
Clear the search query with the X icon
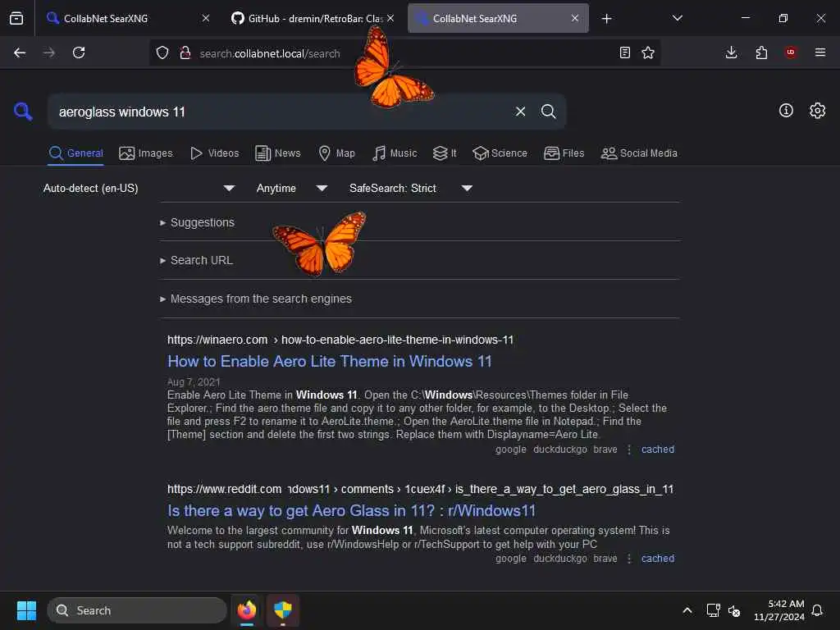click(x=520, y=112)
